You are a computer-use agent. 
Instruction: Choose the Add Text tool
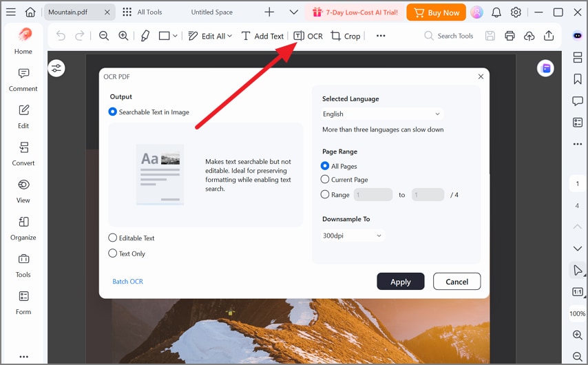tap(262, 36)
